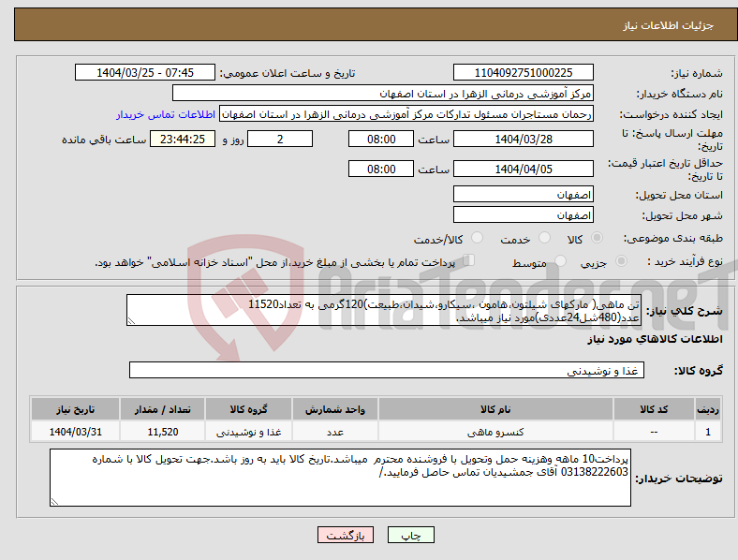Click the quantity cell 11,520

(x=162, y=432)
